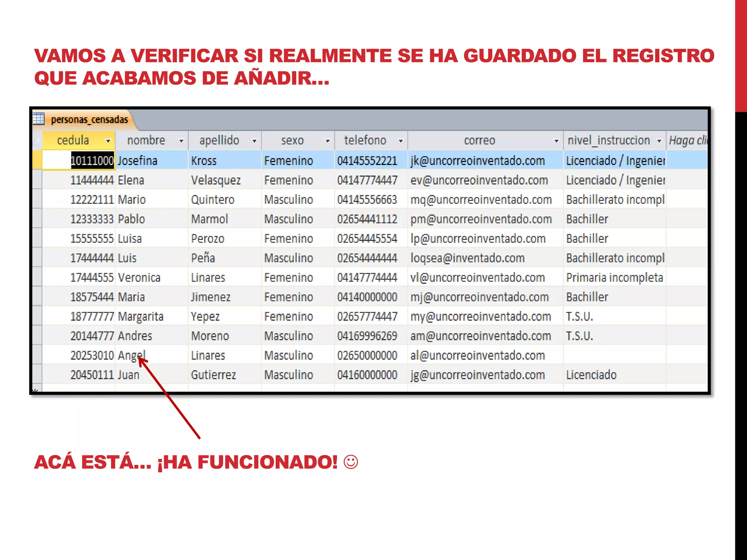Click the surname Quintero
This screenshot has width=747, height=560.
point(213,200)
